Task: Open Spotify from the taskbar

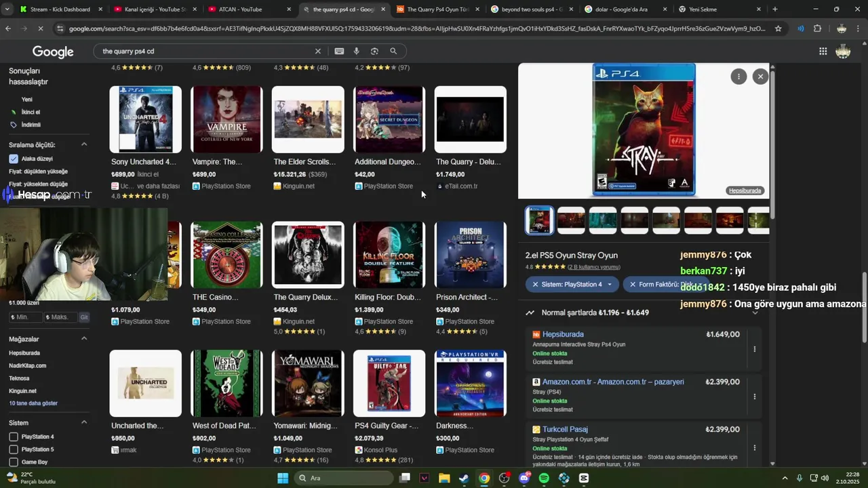Action: coord(544,478)
